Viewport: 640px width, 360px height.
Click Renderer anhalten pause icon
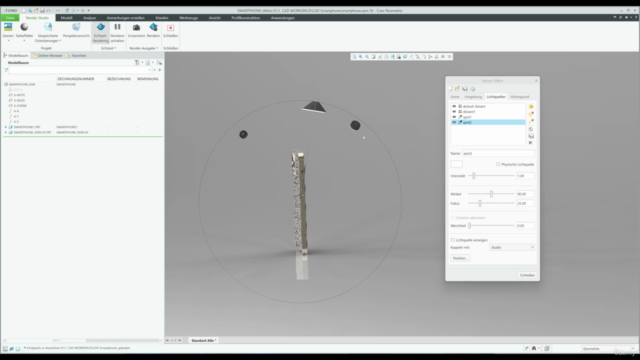pos(117,27)
